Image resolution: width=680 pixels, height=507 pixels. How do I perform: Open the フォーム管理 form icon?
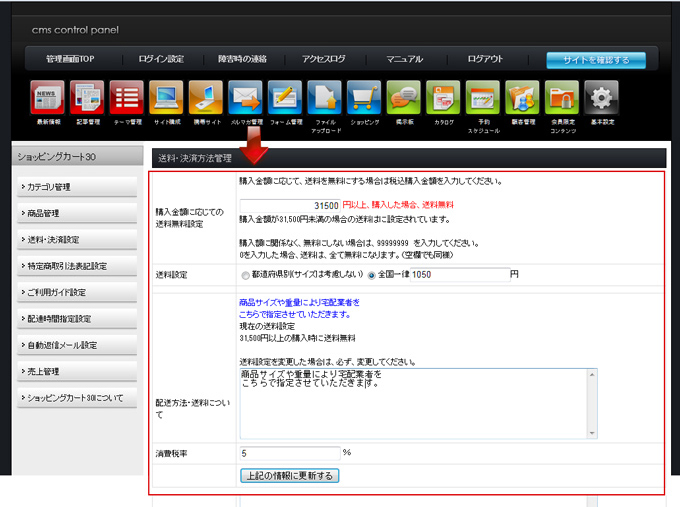[285, 98]
